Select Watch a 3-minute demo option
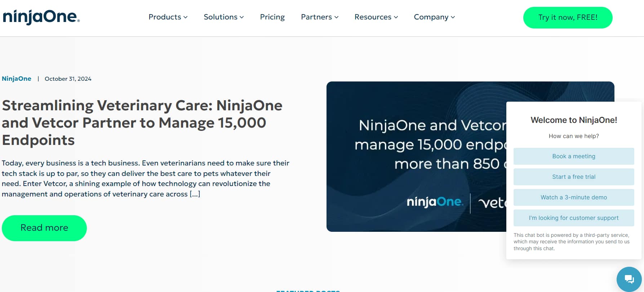 (x=573, y=197)
